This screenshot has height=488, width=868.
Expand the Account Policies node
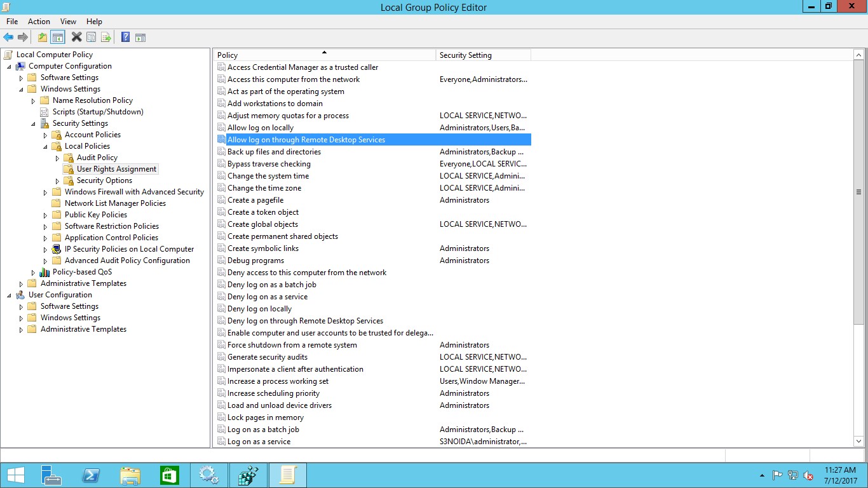coord(45,135)
